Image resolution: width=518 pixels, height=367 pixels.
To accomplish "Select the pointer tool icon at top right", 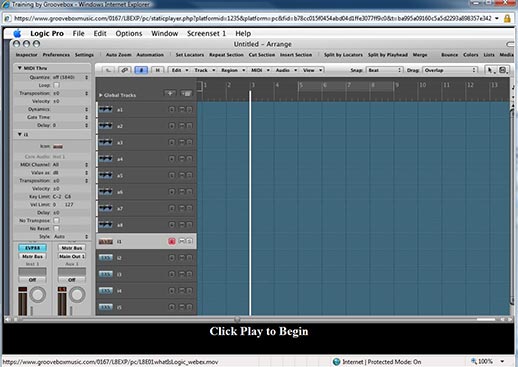I will [x=490, y=70].
